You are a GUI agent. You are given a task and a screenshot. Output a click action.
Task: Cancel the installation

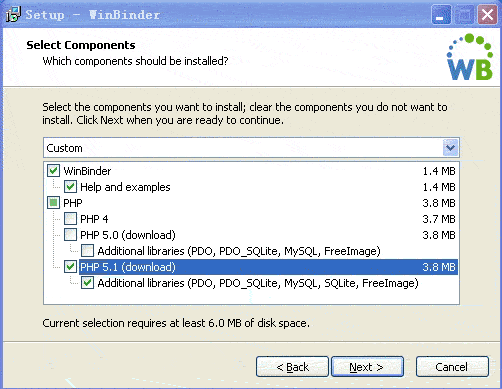tap(452, 367)
